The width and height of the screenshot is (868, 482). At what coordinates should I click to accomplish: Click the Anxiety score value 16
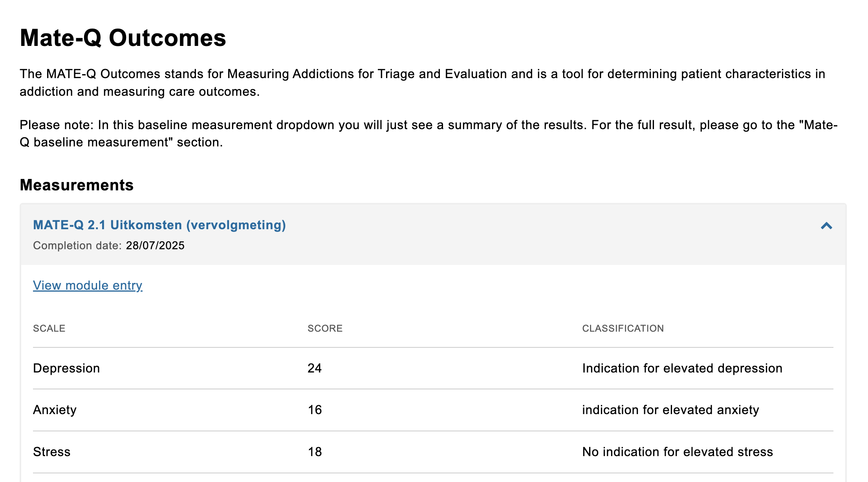(x=315, y=410)
